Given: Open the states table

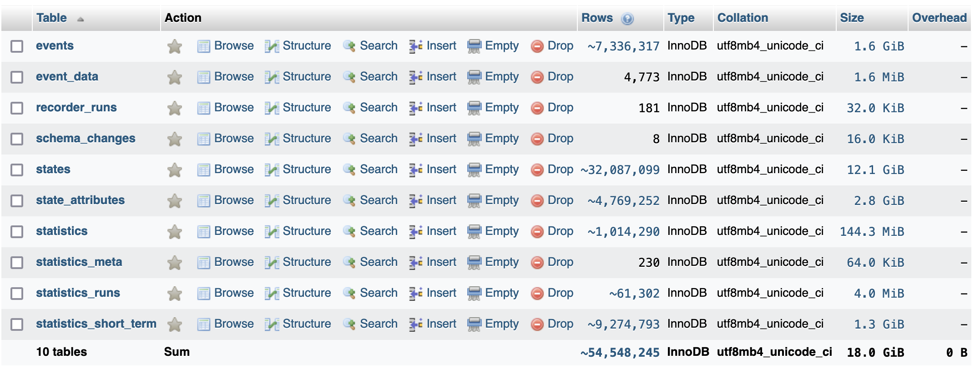Looking at the screenshot, I should 53,169.
